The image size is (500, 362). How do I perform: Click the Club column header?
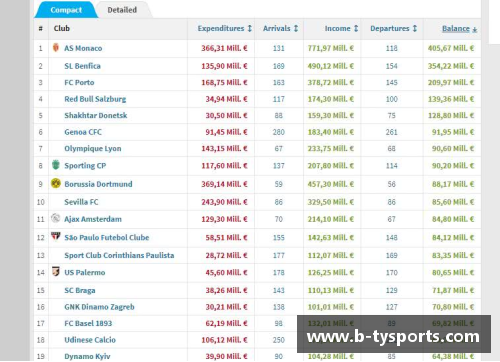[62, 28]
